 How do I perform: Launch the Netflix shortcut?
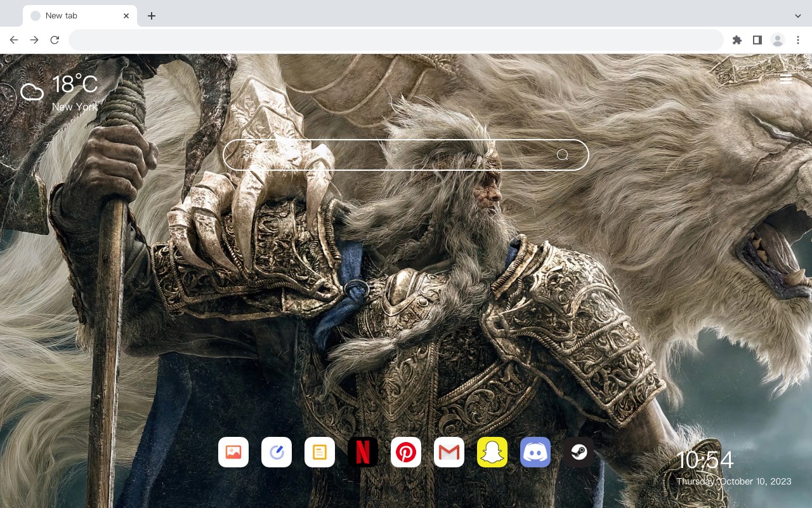[x=363, y=452]
